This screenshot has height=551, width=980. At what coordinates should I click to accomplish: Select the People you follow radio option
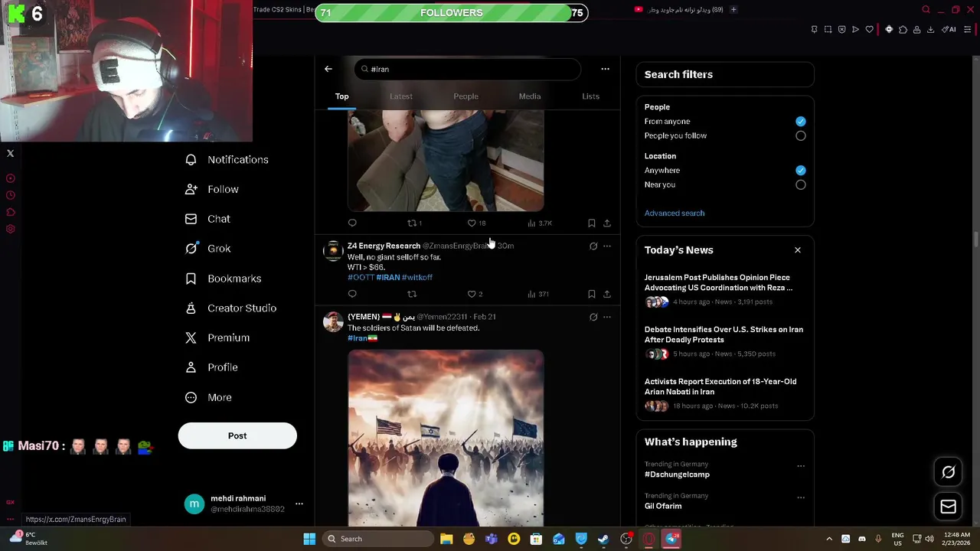pos(800,135)
